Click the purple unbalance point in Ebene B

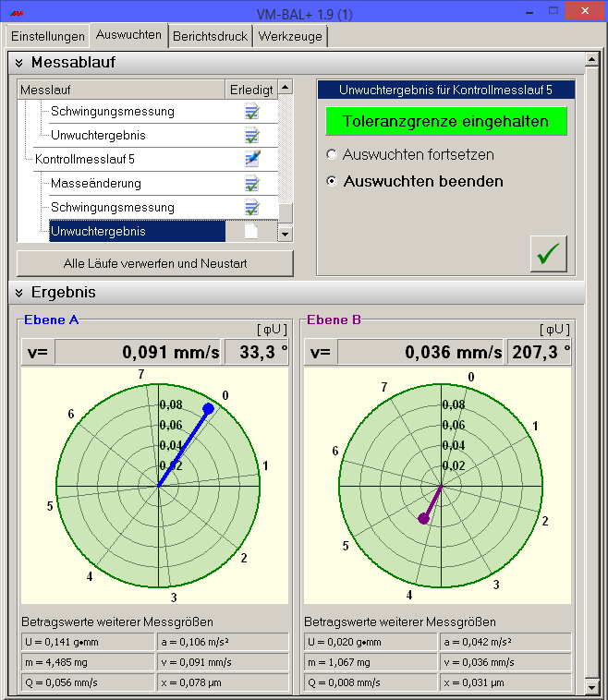click(424, 519)
